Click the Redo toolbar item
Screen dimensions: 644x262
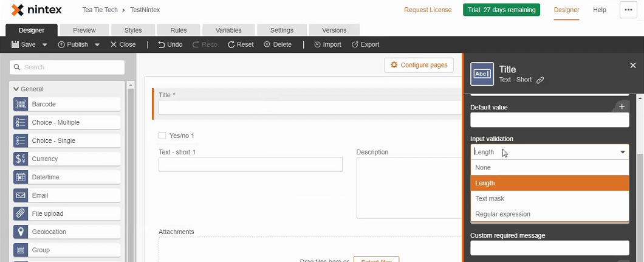205,44
